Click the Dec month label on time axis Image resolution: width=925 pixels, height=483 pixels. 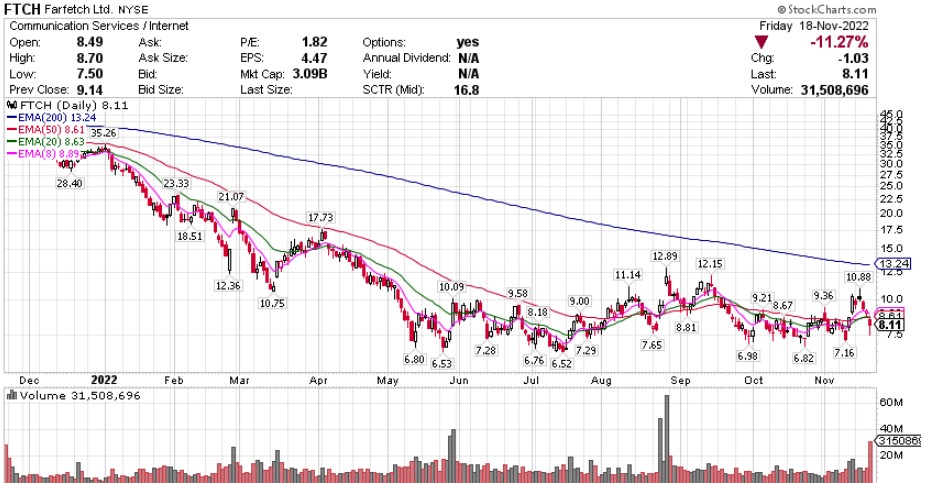tap(28, 381)
